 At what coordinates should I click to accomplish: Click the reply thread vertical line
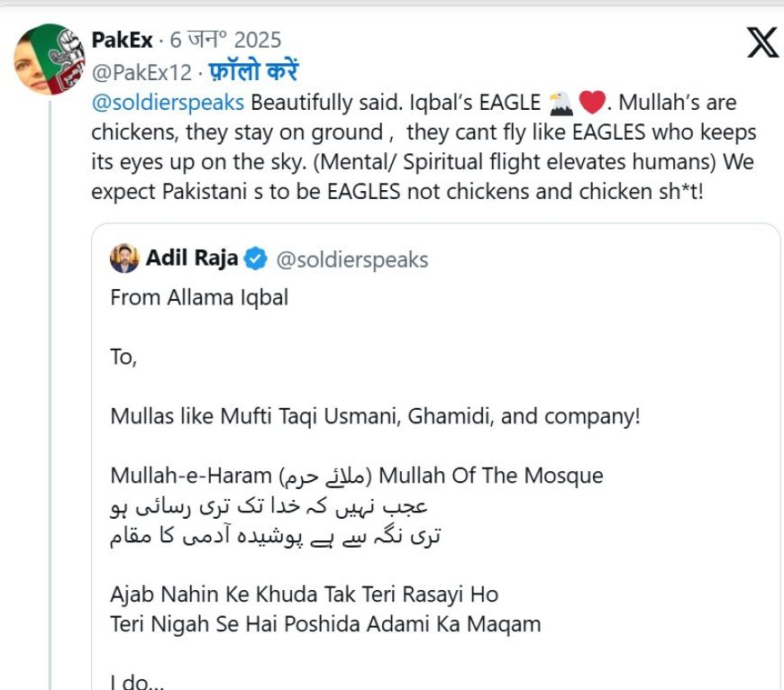50,395
